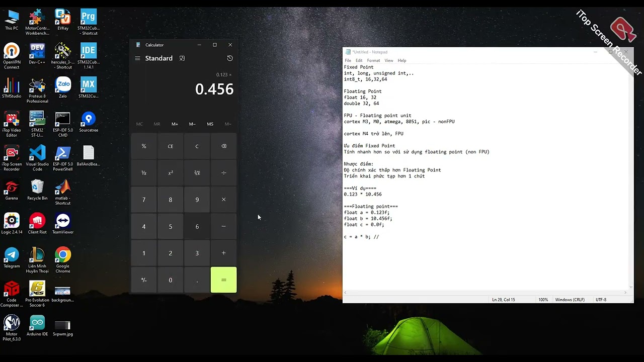
Task: Click the x squared button
Action: click(x=171, y=173)
